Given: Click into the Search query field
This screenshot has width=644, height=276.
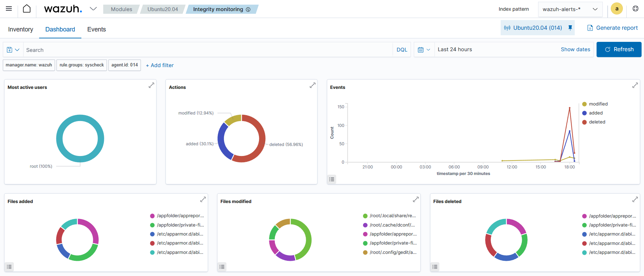Looking at the screenshot, I should 208,50.
